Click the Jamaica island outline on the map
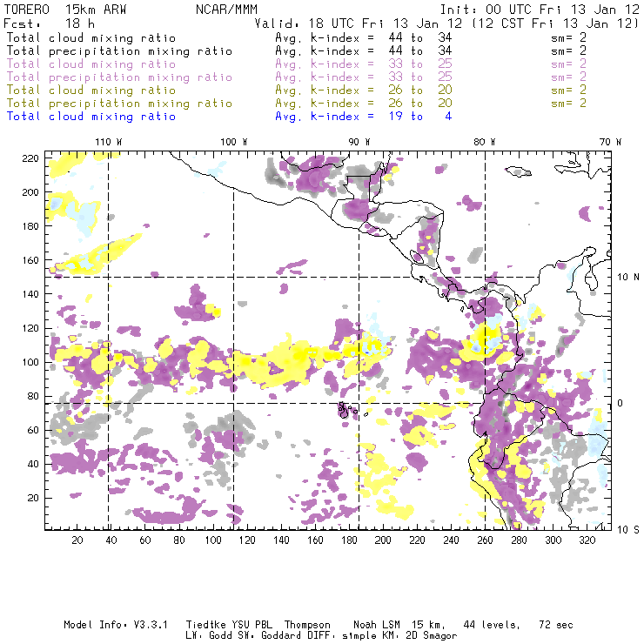The image size is (644, 644). 518,171
